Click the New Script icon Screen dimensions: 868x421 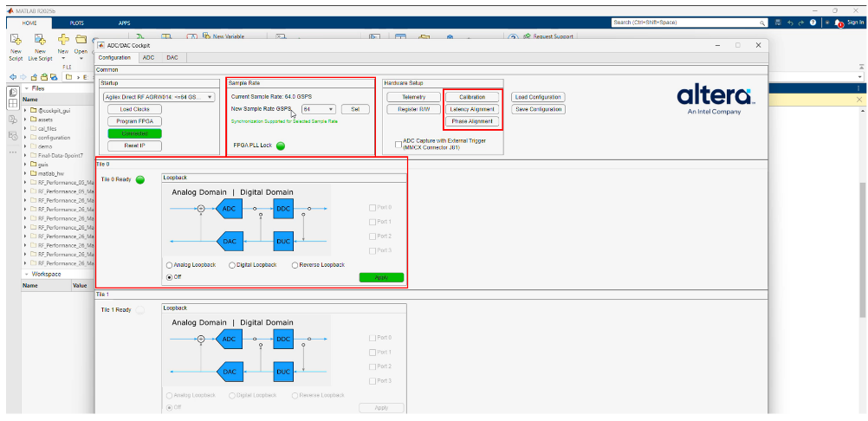(16, 39)
